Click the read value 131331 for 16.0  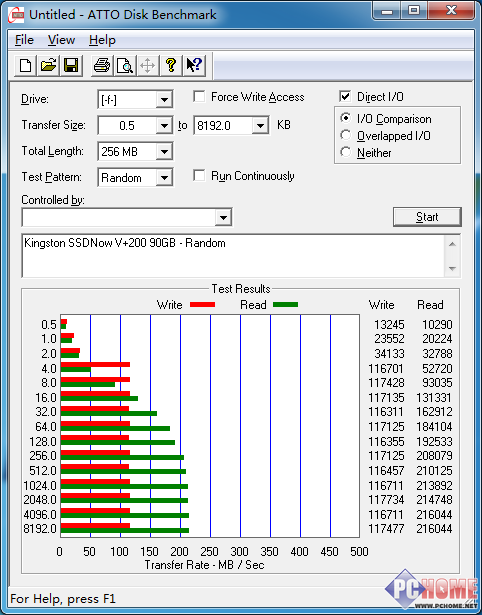(x=434, y=398)
